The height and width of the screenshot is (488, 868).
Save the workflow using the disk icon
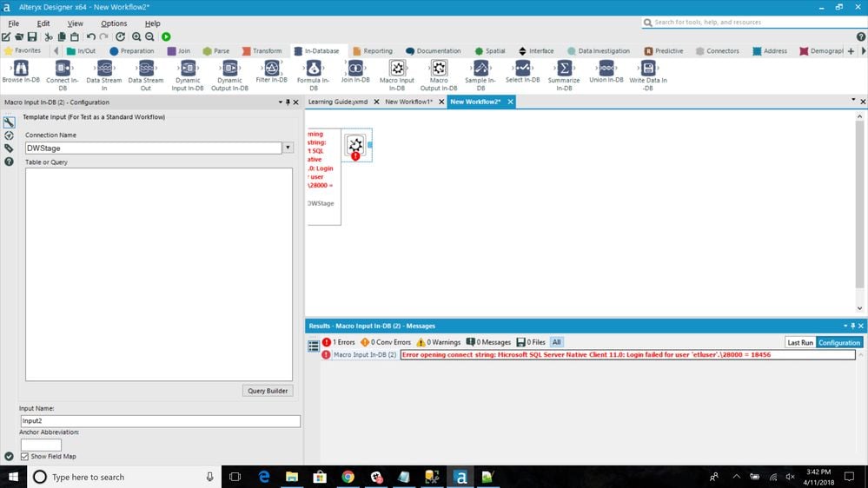(32, 36)
